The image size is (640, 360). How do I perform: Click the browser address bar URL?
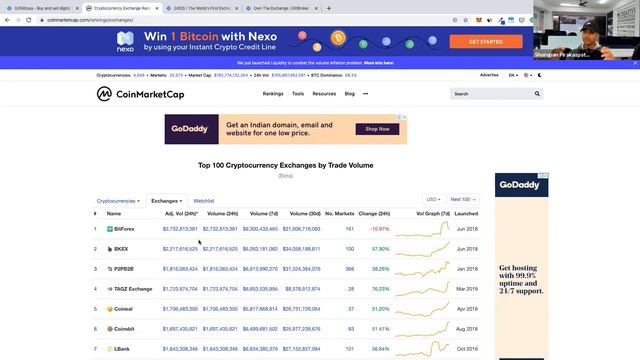(90, 20)
